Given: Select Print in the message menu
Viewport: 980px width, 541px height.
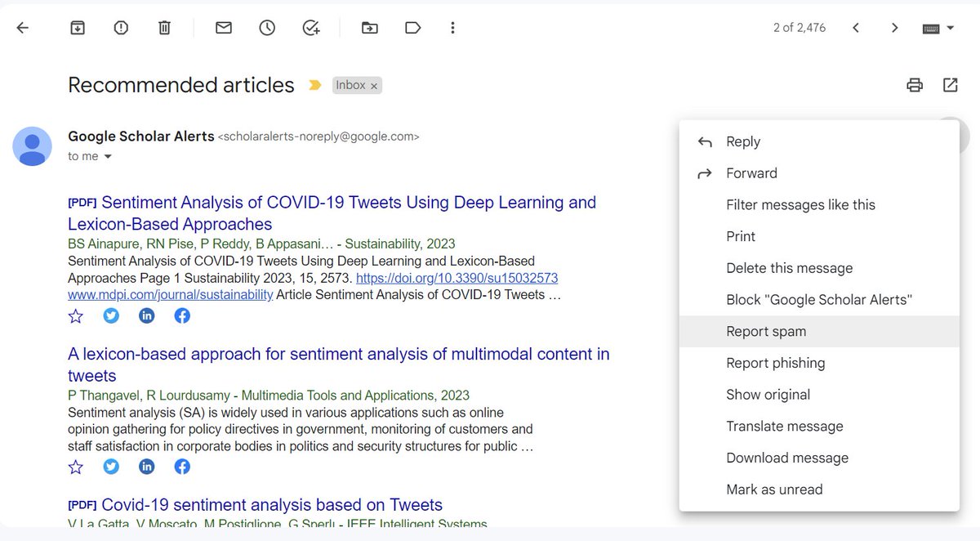Looking at the screenshot, I should (819, 236).
